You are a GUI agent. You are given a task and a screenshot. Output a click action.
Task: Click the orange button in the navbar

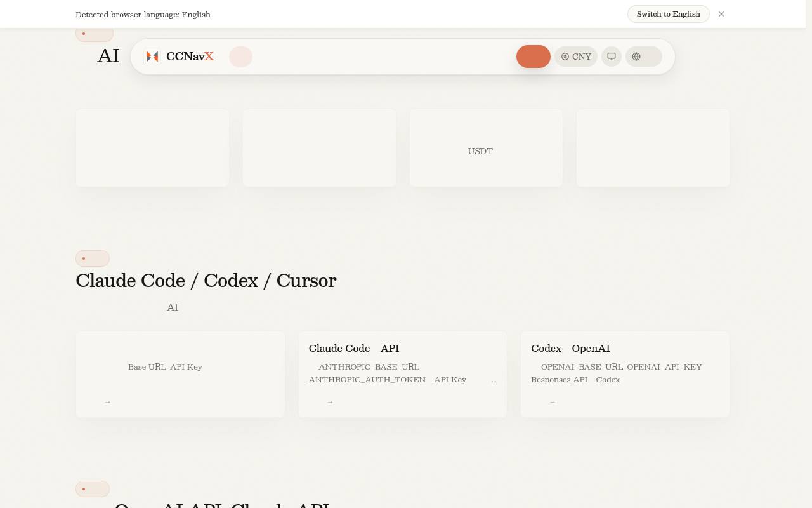click(x=534, y=57)
